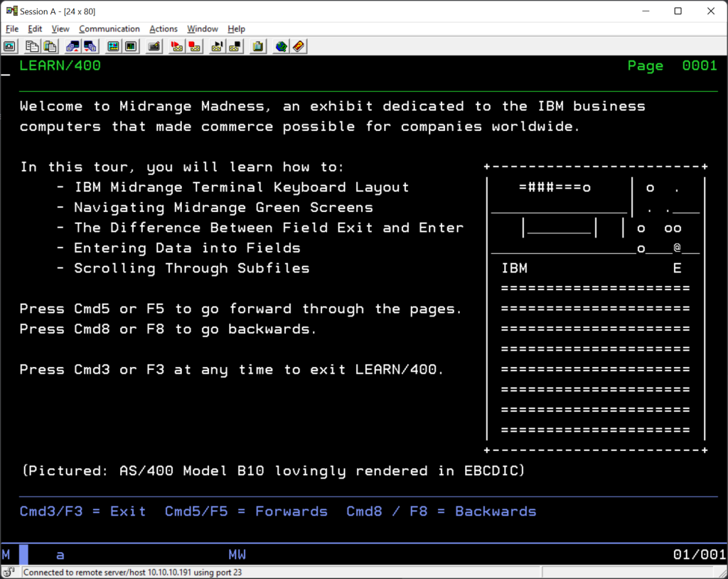This screenshot has width=728, height=579.
Task: Click the Cmd5/F5 = Forwards label
Action: [246, 511]
